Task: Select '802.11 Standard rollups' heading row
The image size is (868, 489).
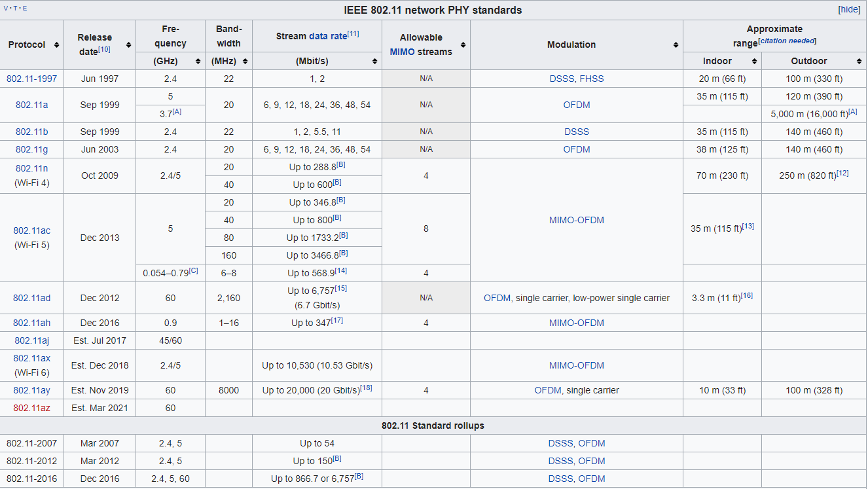Action: [433, 426]
